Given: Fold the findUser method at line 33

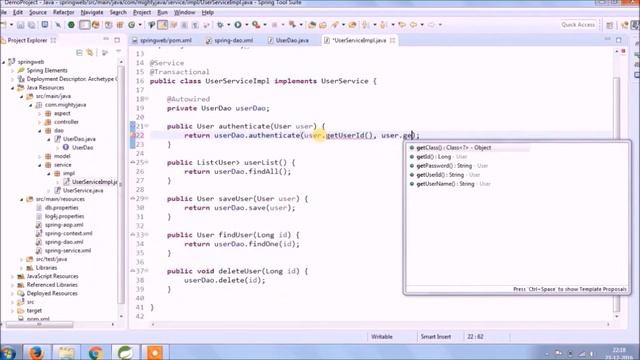Looking at the screenshot, I should pos(147,235).
